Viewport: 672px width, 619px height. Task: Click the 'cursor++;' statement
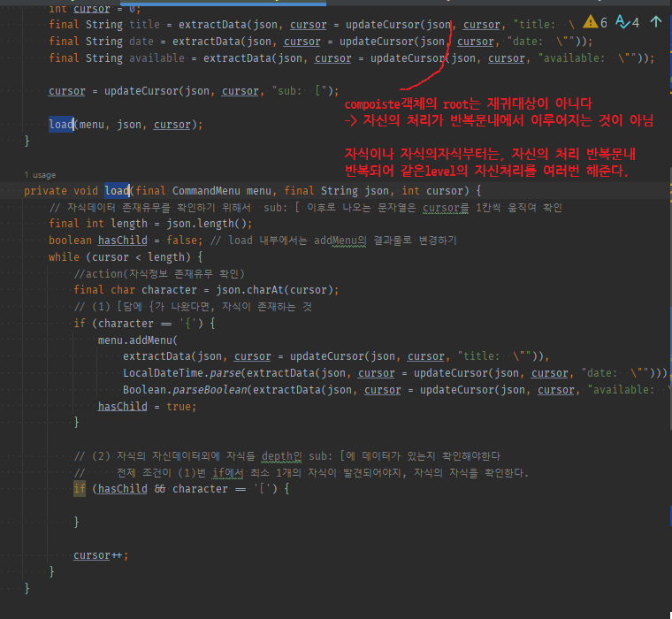coord(101,555)
